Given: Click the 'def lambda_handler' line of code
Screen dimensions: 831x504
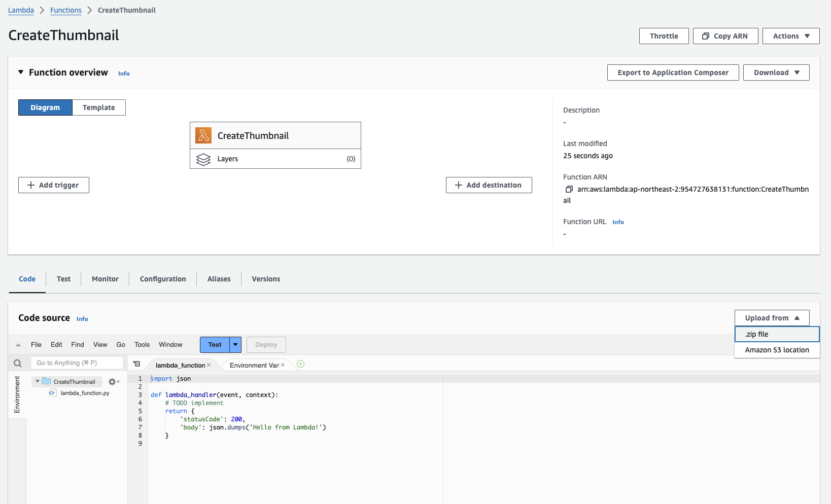Looking at the screenshot, I should (214, 395).
